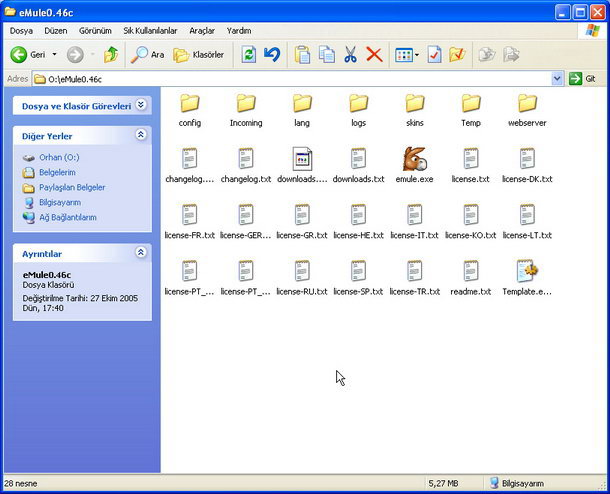Select the license-KO.txt file
The width and height of the screenshot is (610, 494).
click(x=471, y=222)
